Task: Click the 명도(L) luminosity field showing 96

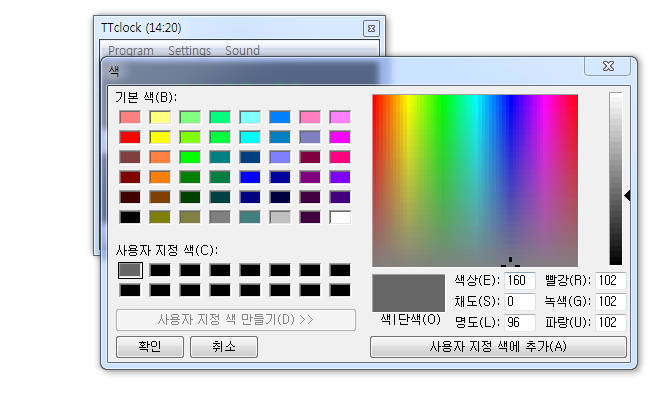Action: pyautogui.click(x=520, y=322)
